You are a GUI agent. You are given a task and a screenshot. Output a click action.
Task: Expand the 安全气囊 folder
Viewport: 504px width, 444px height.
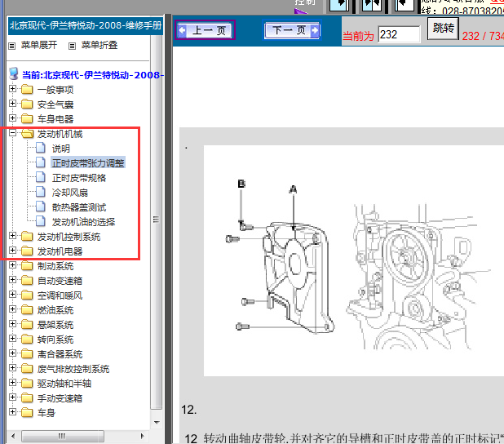(12, 104)
